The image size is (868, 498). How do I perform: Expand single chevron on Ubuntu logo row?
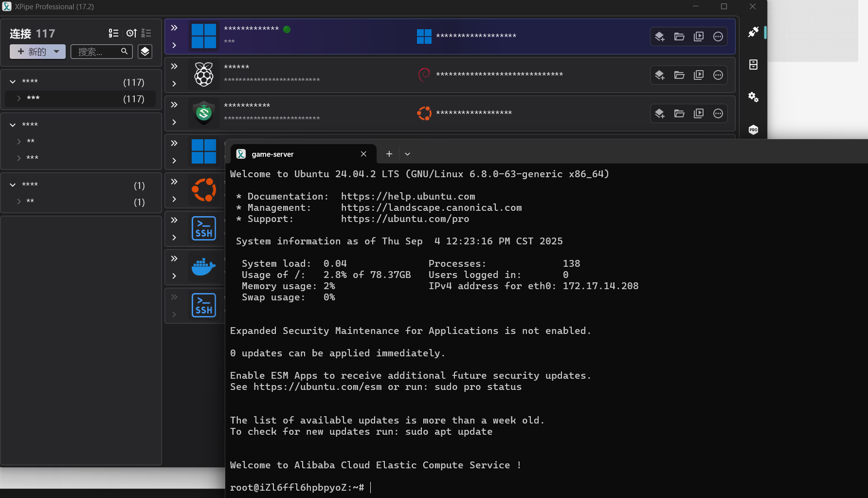174,199
